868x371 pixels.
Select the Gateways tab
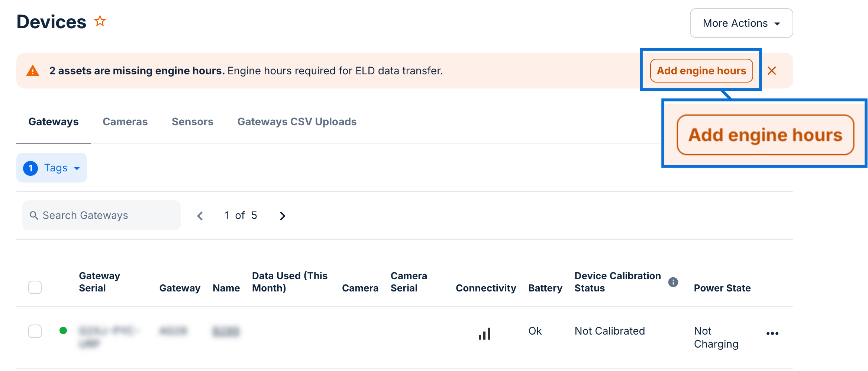tap(54, 122)
